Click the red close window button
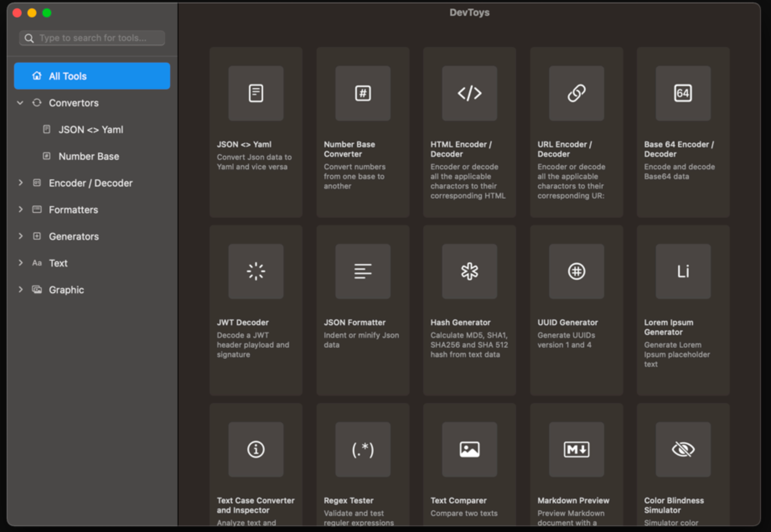This screenshot has width=771, height=532. [17, 13]
